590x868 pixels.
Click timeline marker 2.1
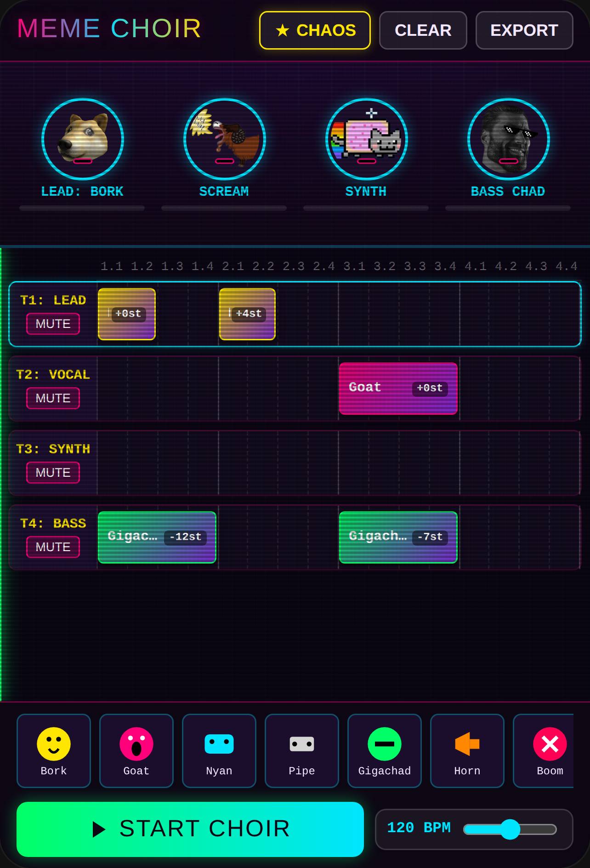pos(233,266)
